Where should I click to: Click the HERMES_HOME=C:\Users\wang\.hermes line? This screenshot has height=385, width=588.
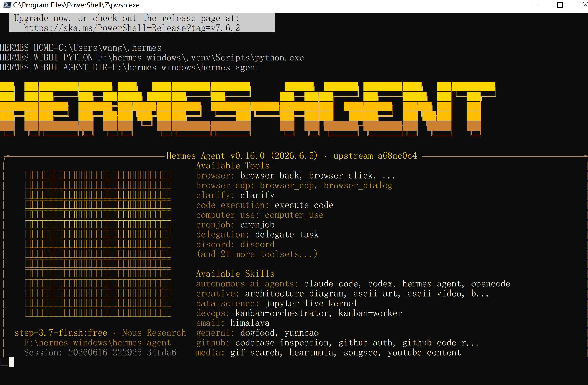81,48
